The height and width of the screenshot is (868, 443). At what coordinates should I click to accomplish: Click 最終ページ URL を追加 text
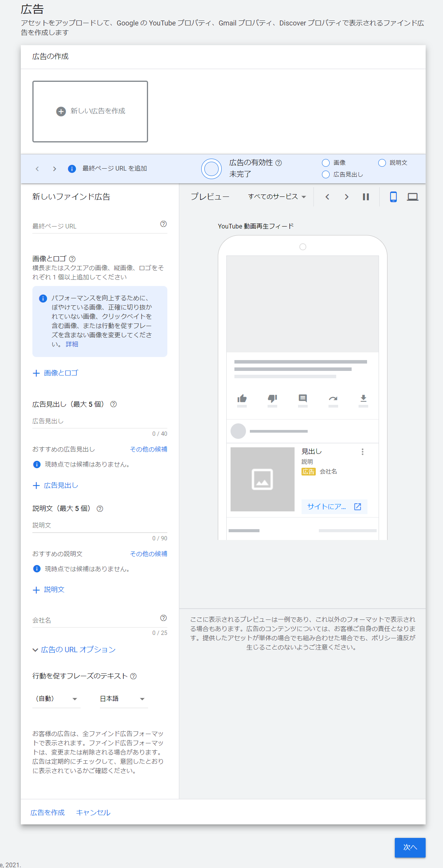coord(115,169)
